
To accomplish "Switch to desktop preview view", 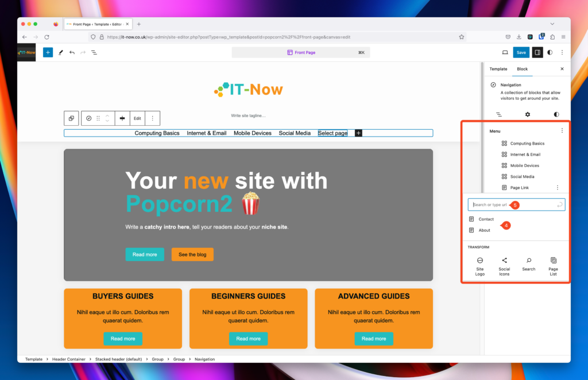I will point(505,52).
